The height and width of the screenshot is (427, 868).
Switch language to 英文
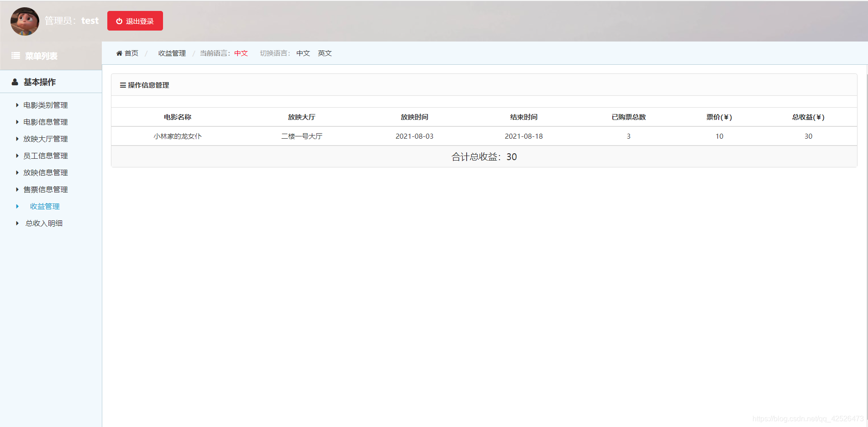point(325,53)
